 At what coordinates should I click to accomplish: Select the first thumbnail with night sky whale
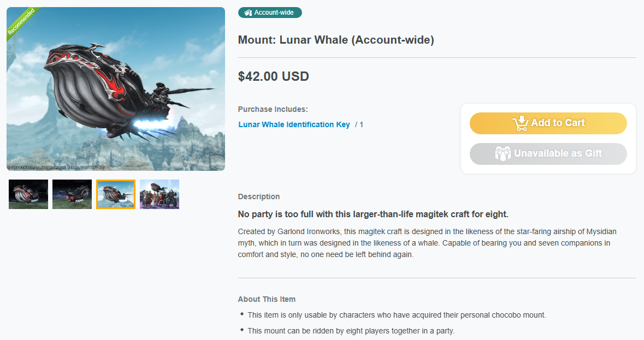[28, 194]
